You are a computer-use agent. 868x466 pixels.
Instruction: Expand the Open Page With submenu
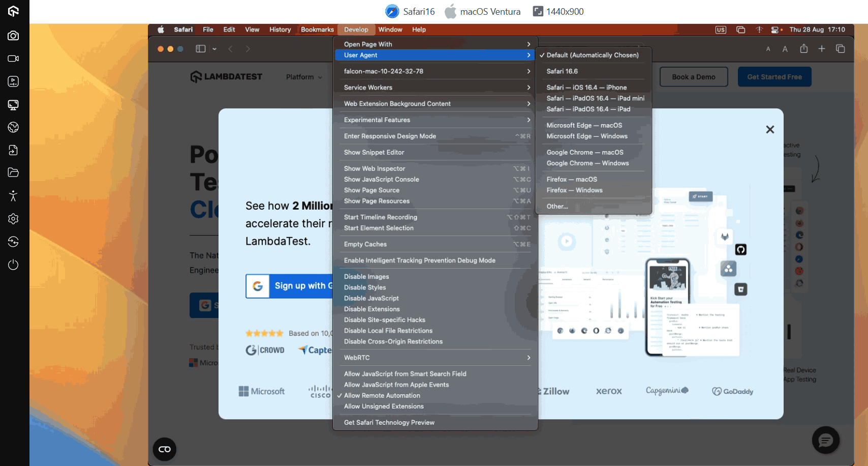coord(435,44)
